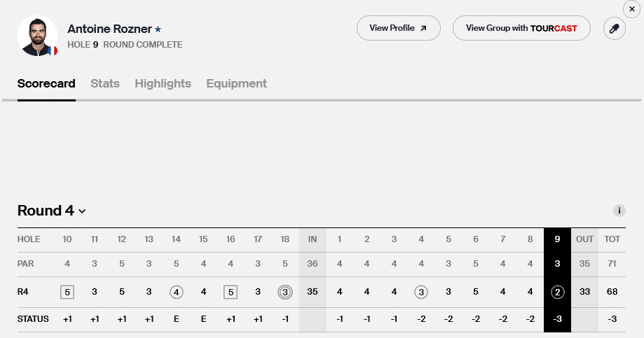Click the circled birdie 4 on hole 14
Viewport: 644px width, 338px height.
tap(176, 292)
